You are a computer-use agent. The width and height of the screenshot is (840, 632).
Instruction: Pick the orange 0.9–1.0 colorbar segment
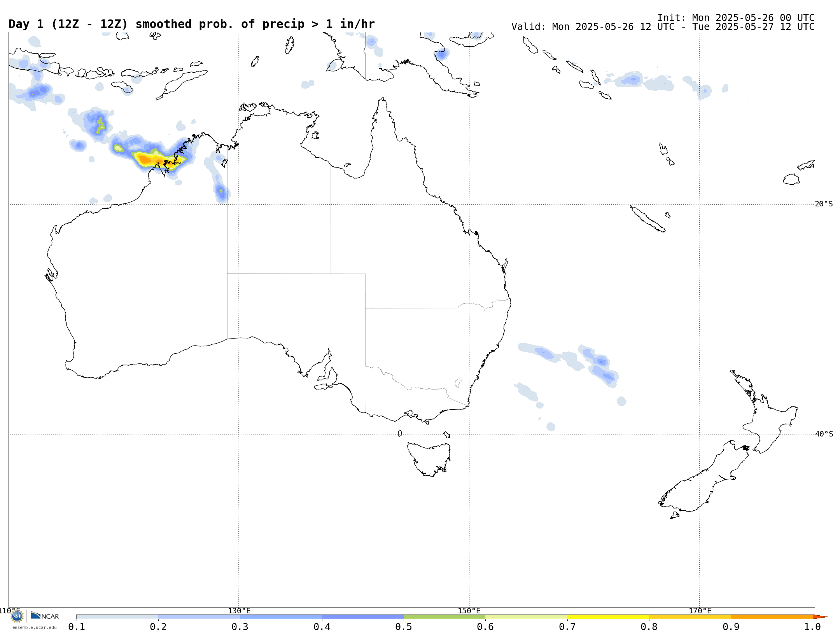click(772, 617)
